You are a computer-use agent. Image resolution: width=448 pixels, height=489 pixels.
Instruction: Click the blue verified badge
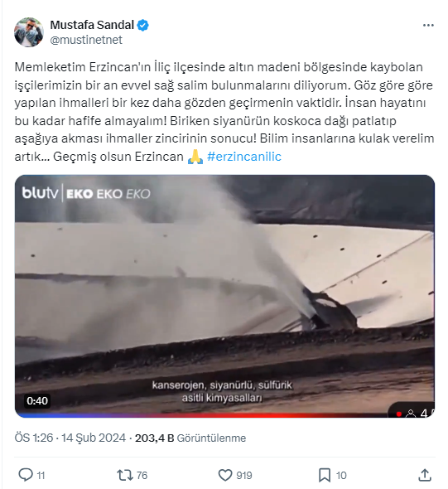pos(142,25)
